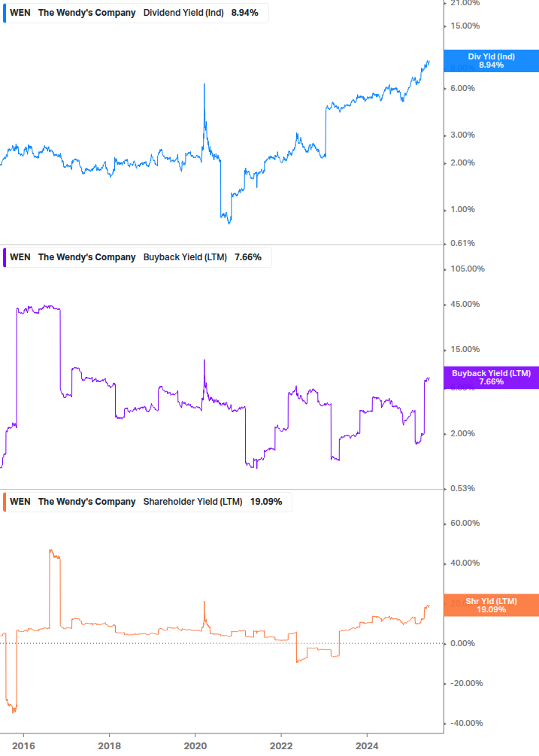The height and width of the screenshot is (756, 539).
Task: Click the 2016 label on the time axis
Action: [23, 746]
